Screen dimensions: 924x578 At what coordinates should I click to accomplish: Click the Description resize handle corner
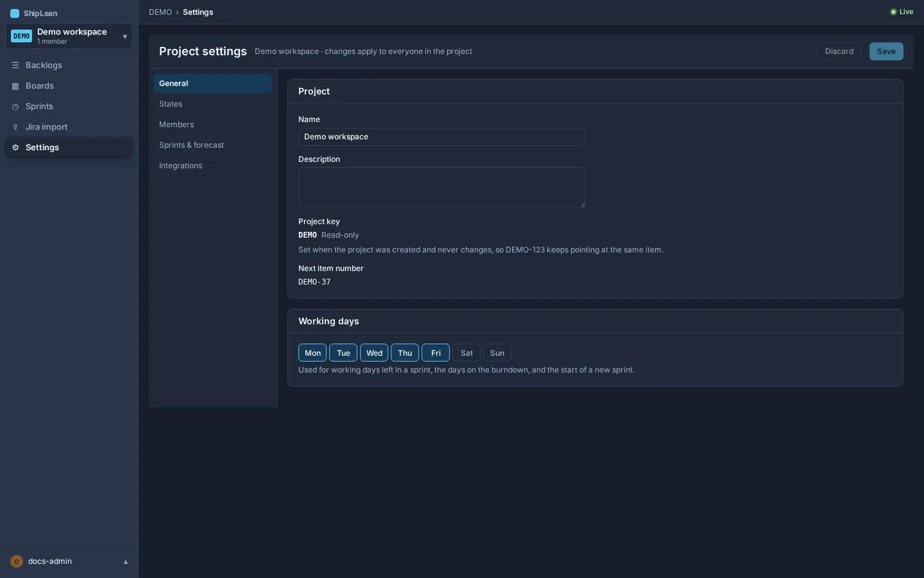(x=583, y=205)
